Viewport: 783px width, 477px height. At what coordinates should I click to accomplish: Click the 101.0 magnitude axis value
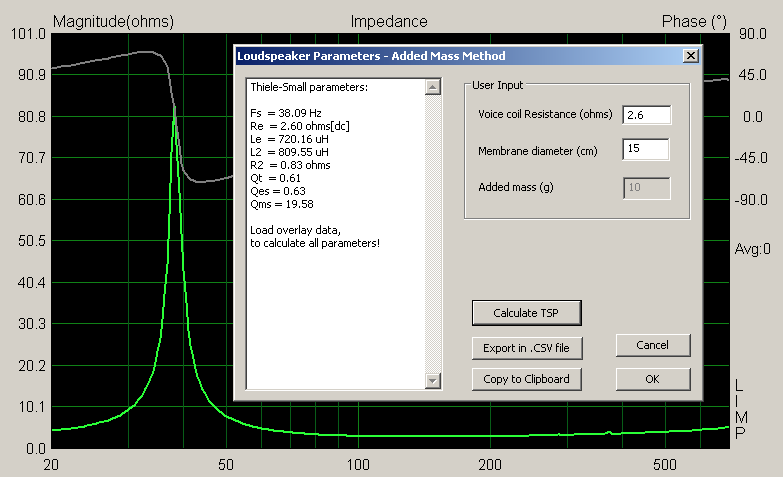28,34
